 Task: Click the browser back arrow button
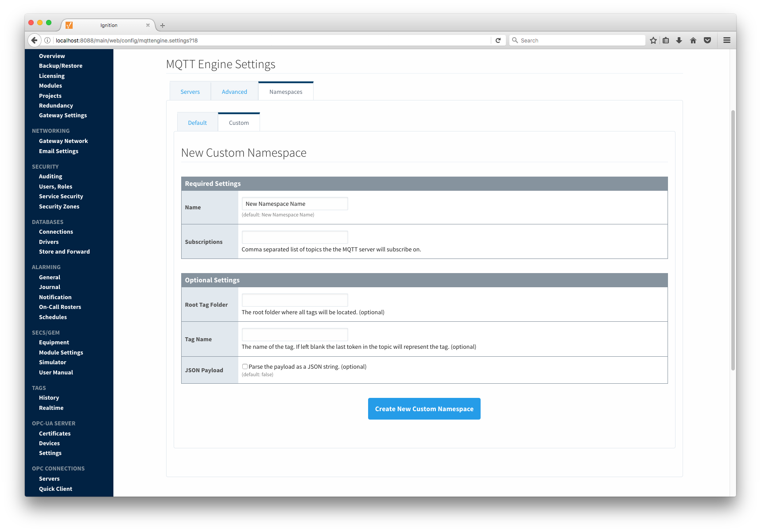coord(35,40)
